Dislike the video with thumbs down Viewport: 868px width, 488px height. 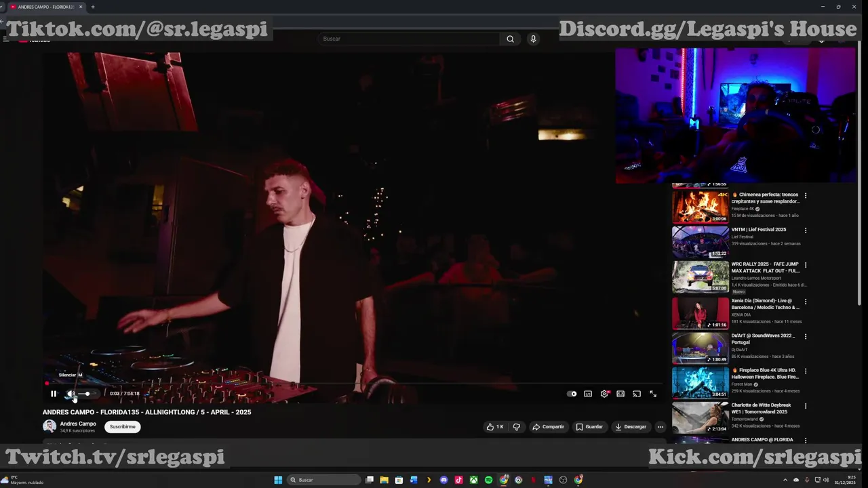pyautogui.click(x=517, y=427)
